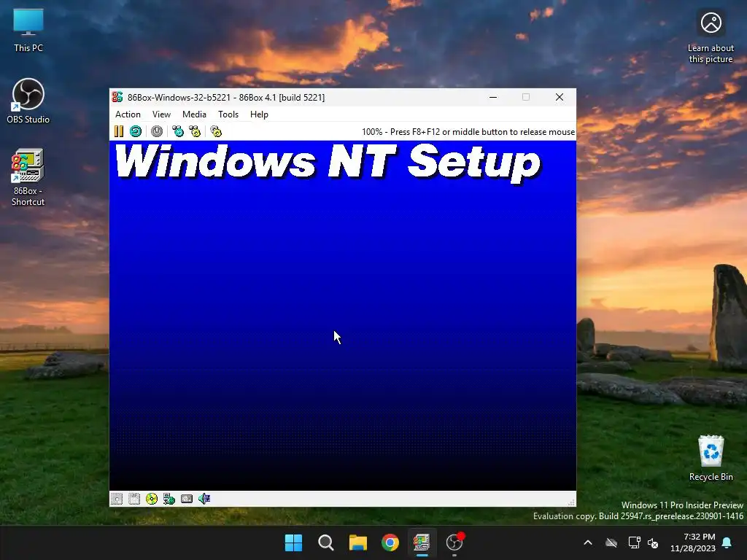
Task: Click inside the Windows NT Setup screen
Action: pyautogui.click(x=343, y=315)
